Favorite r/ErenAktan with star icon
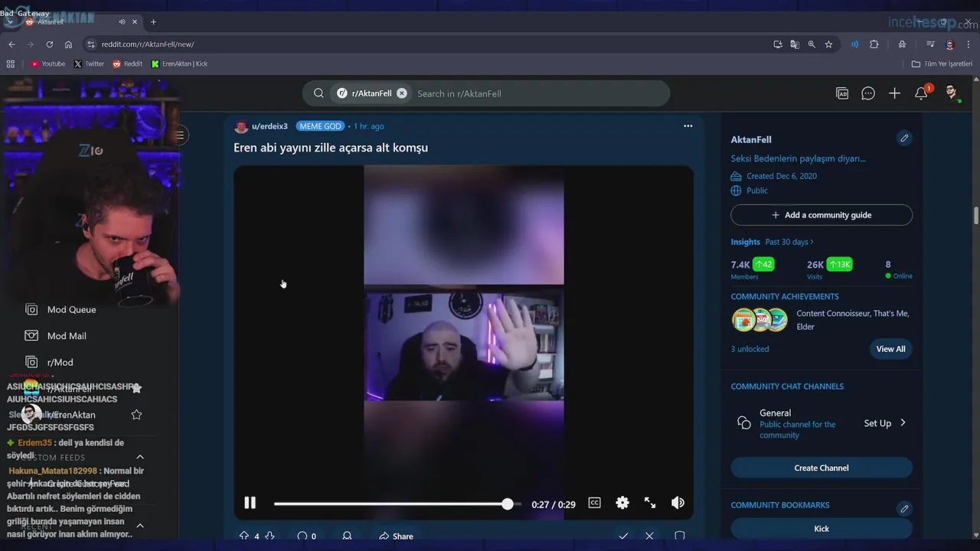Viewport: 980px width, 551px height. point(136,415)
